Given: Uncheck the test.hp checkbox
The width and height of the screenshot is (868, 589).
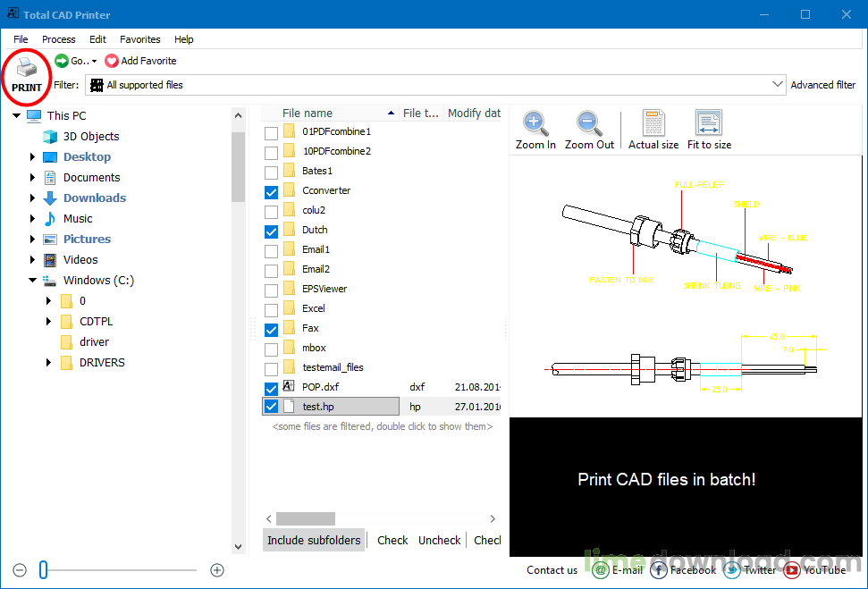Looking at the screenshot, I should point(271,407).
